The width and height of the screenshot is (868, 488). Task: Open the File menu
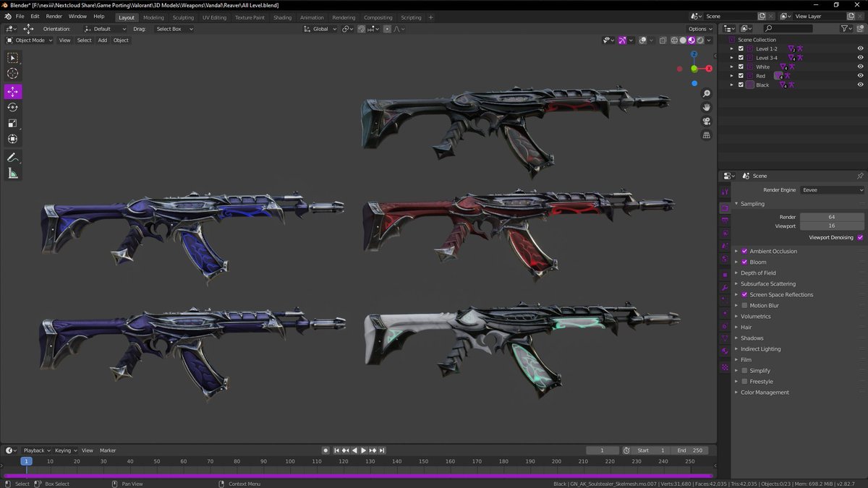[x=20, y=16]
